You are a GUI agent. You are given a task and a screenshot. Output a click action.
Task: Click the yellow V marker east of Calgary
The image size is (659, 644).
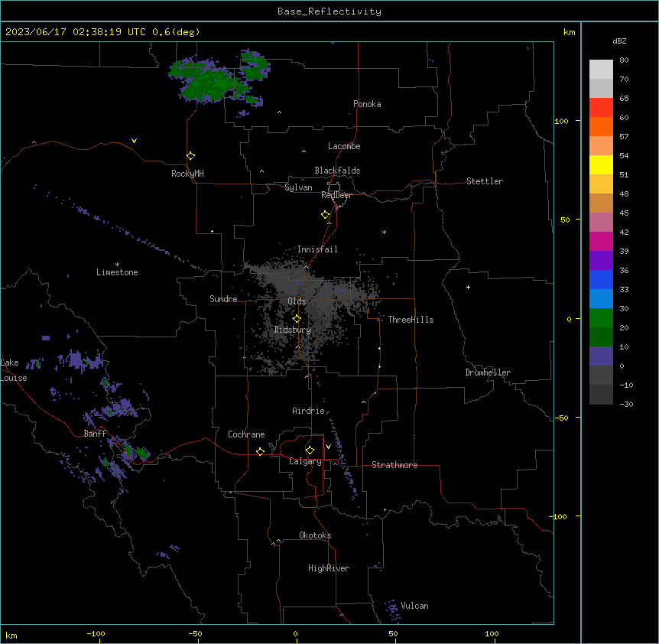pyautogui.click(x=328, y=447)
